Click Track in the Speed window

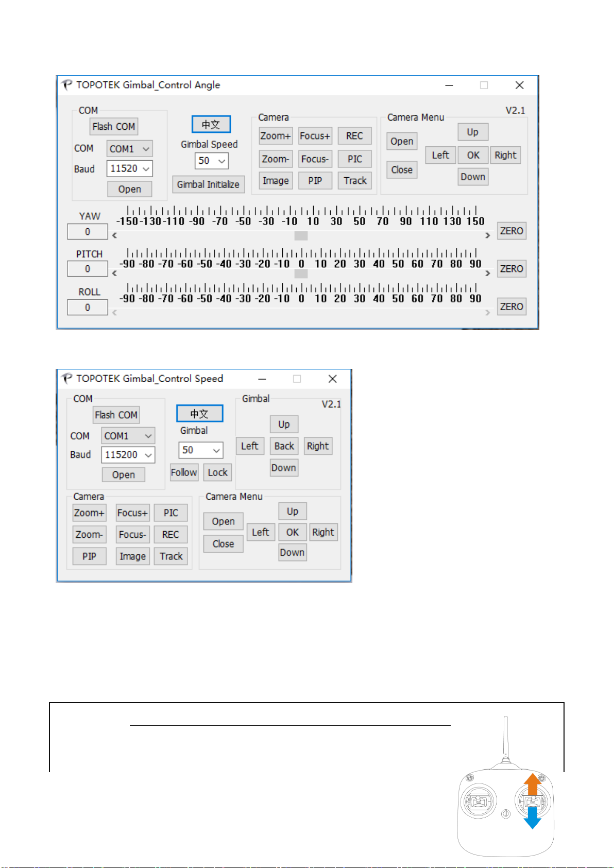tap(170, 556)
